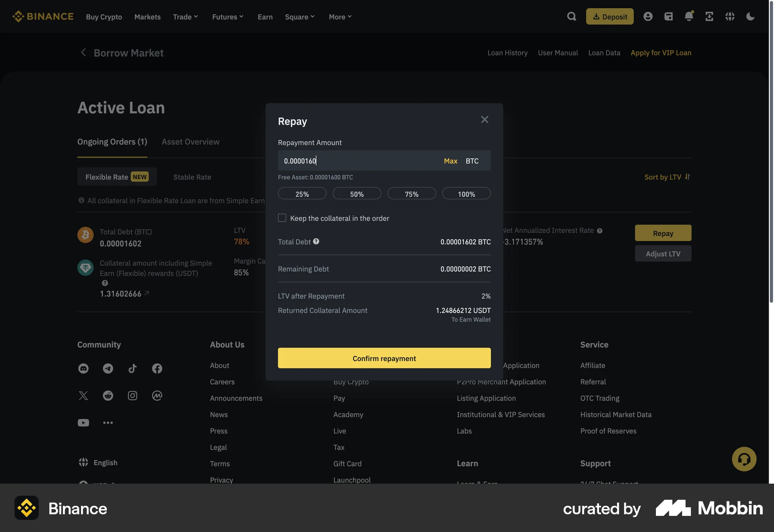This screenshot has height=532, width=774.
Task: Open the Telegram community icon
Action: pyautogui.click(x=108, y=368)
